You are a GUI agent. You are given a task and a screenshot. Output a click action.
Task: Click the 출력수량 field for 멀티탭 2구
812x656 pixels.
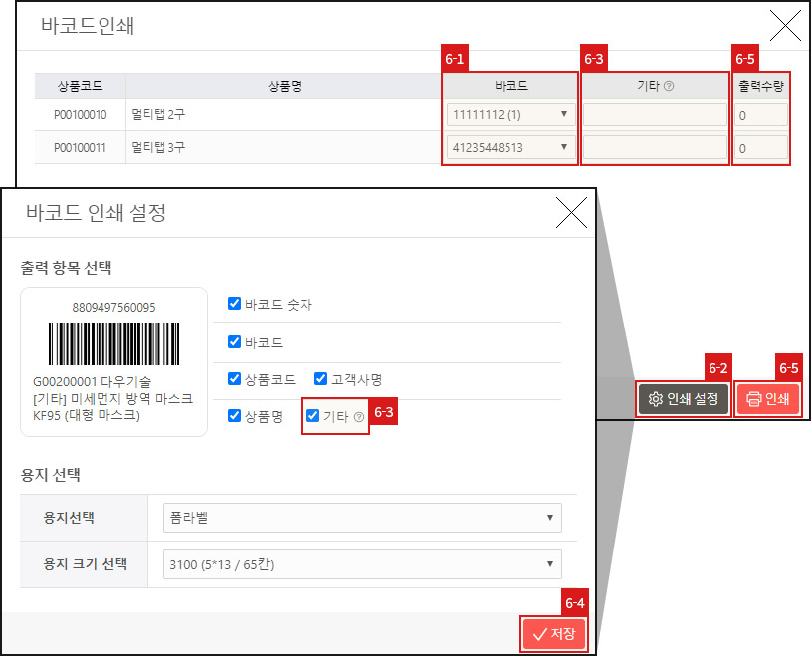(x=760, y=115)
